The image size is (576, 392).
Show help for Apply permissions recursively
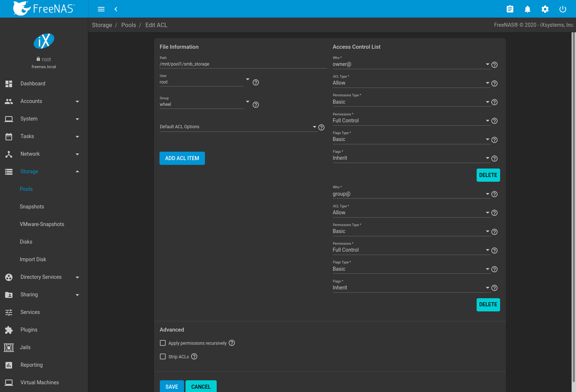click(232, 343)
